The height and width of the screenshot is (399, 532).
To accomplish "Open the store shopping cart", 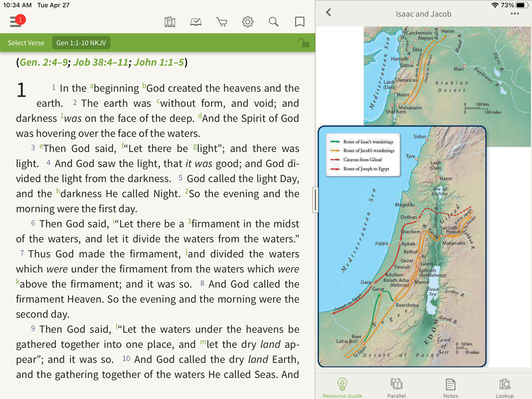I will tap(222, 22).
